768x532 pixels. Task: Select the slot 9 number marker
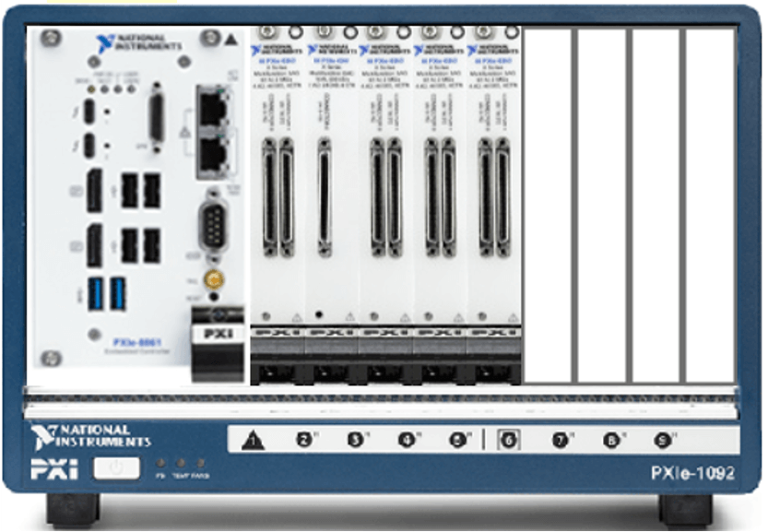[x=663, y=441]
